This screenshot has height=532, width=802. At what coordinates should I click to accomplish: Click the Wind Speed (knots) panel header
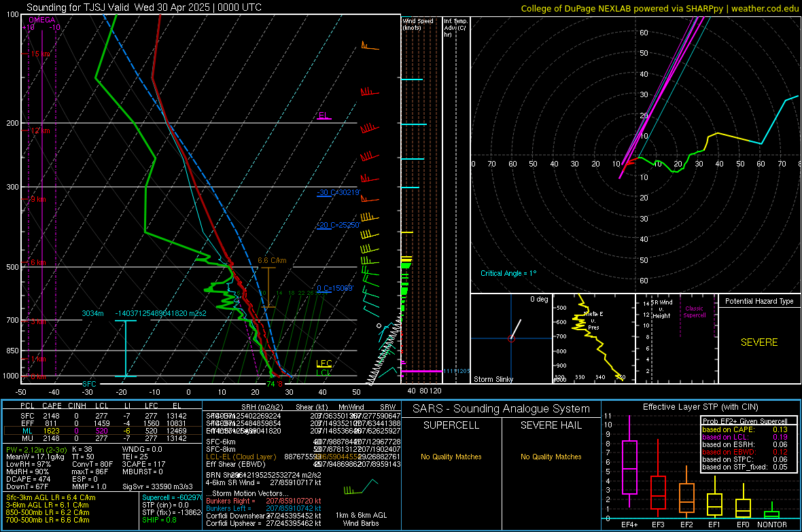click(418, 24)
